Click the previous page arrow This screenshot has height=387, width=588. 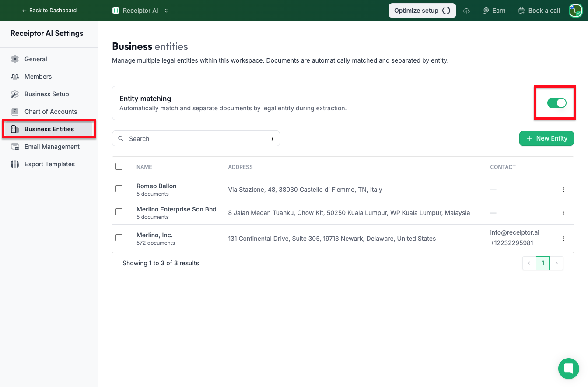click(x=529, y=263)
